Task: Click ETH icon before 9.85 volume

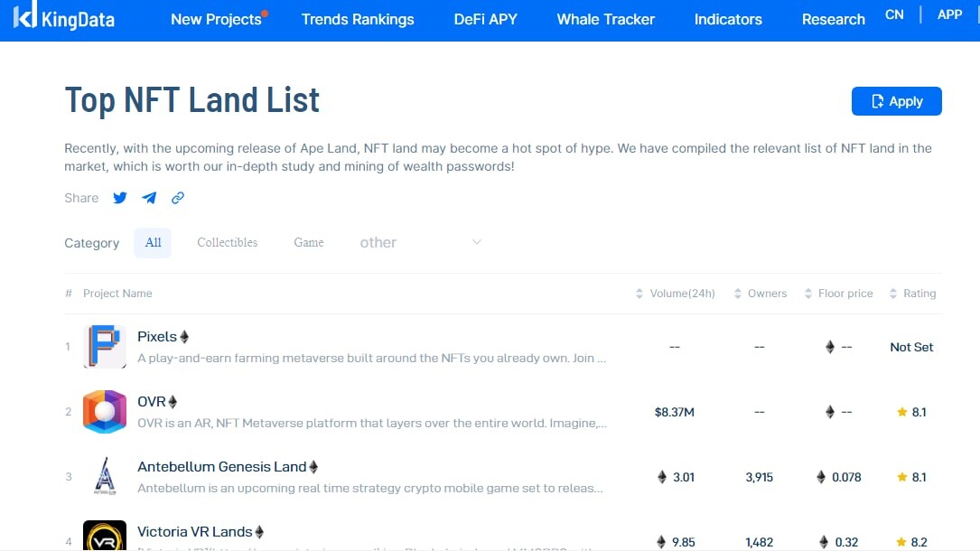Action: click(x=661, y=542)
